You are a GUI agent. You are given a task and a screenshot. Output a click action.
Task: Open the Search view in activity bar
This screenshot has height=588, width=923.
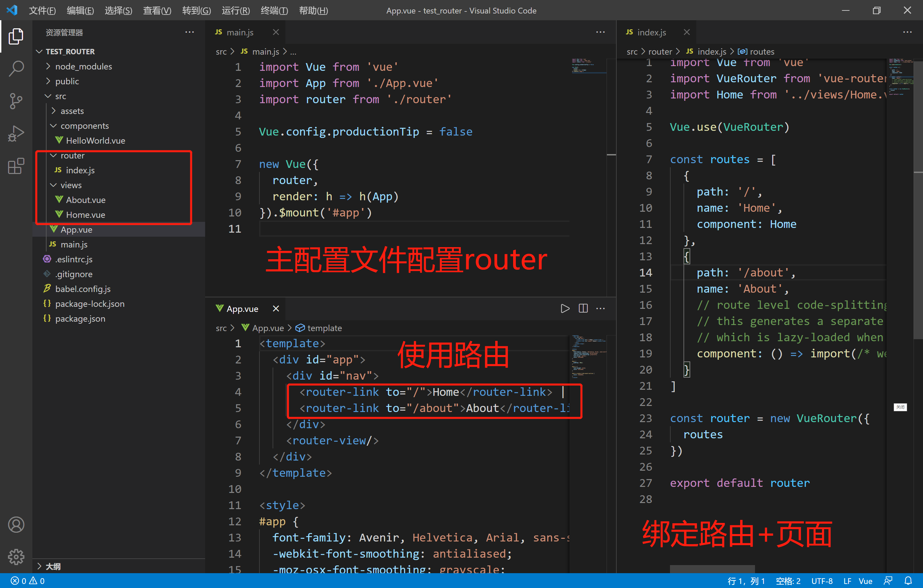coord(16,68)
